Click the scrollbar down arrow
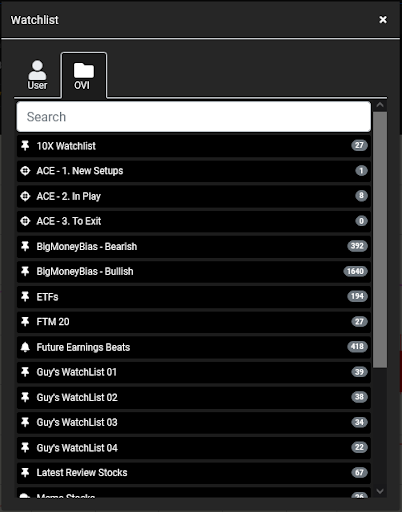Viewport: 402px width, 512px height. (x=380, y=491)
